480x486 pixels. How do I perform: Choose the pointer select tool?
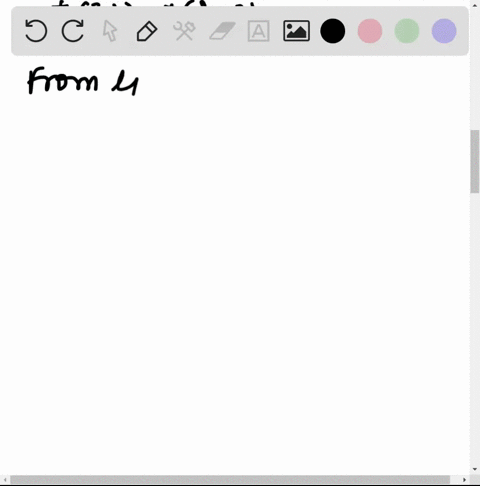click(x=110, y=31)
